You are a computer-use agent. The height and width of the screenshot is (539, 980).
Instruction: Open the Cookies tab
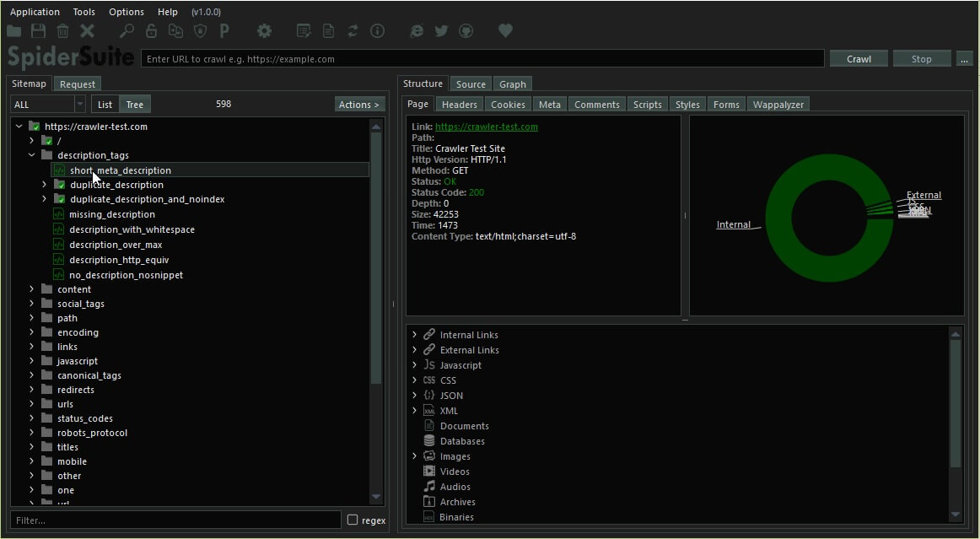508,105
